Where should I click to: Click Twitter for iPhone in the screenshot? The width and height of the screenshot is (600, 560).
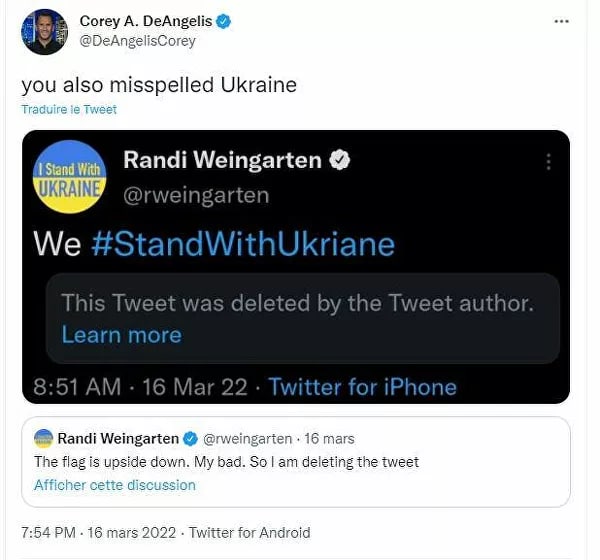[362, 387]
